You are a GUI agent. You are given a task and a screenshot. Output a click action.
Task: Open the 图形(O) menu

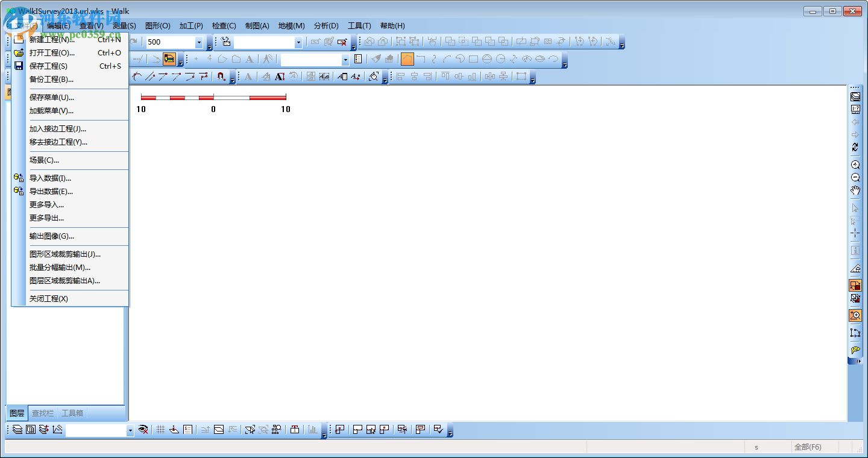click(x=157, y=26)
